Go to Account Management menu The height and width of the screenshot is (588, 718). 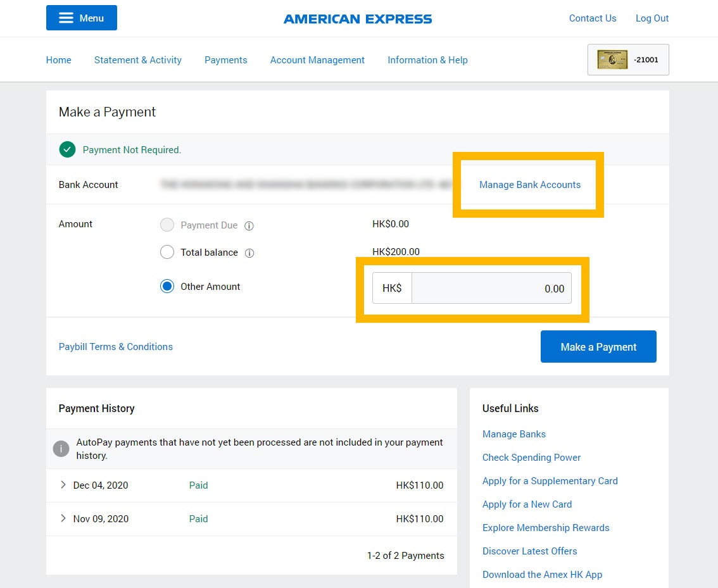(x=317, y=60)
